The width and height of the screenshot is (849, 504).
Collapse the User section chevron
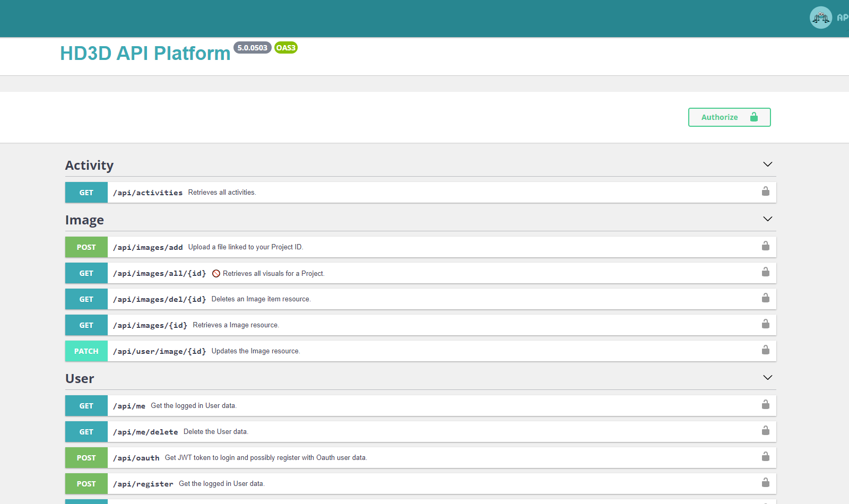tap(767, 378)
